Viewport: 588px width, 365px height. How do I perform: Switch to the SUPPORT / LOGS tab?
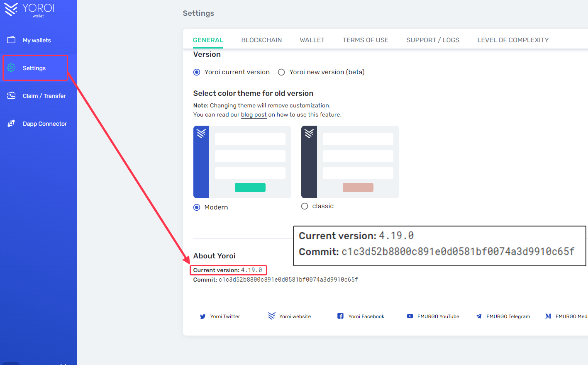click(x=433, y=40)
